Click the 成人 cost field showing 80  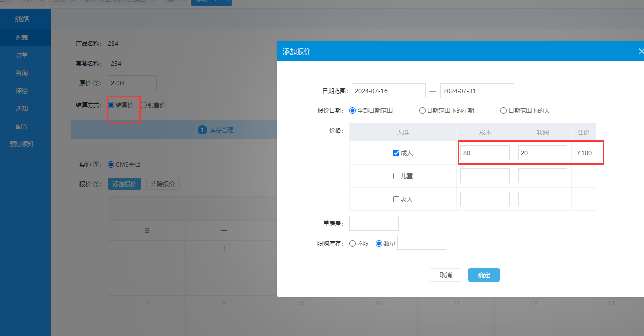(x=485, y=153)
